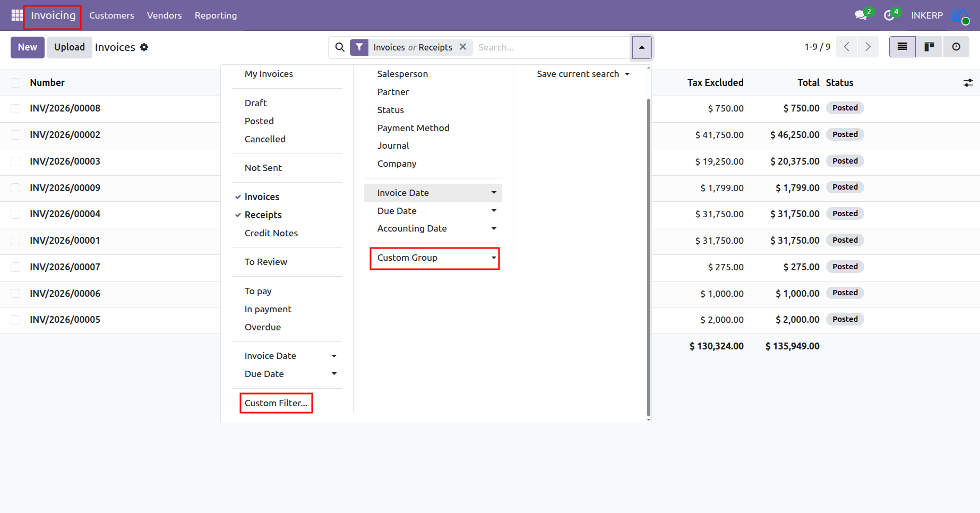980x513 pixels.
Task: Expand Due Date group-by dropdown
Action: (x=433, y=211)
